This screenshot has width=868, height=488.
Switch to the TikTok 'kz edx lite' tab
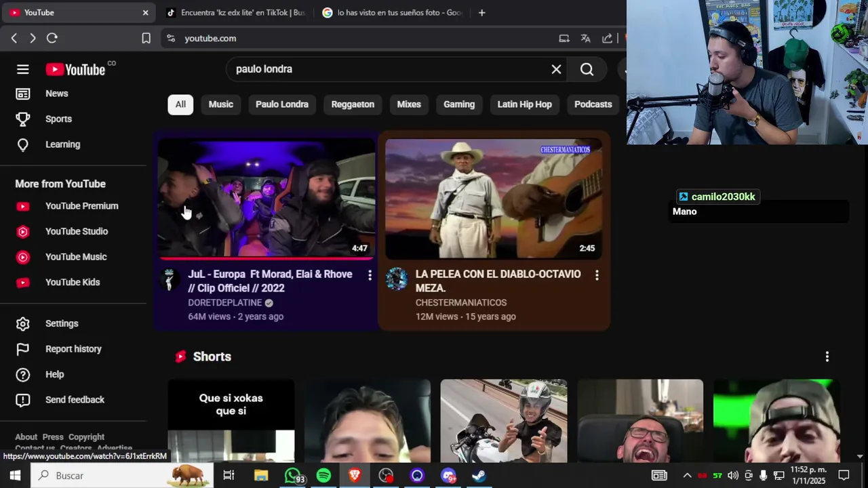point(236,13)
